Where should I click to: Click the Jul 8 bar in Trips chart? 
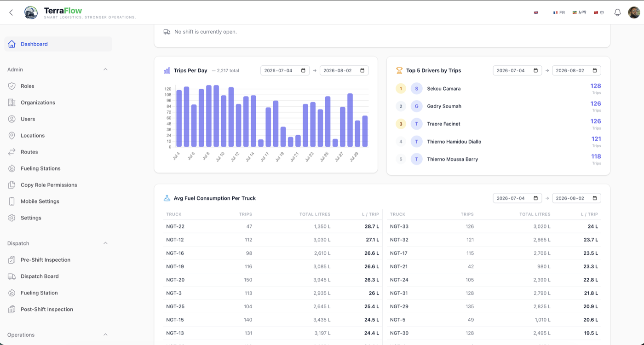click(x=209, y=116)
